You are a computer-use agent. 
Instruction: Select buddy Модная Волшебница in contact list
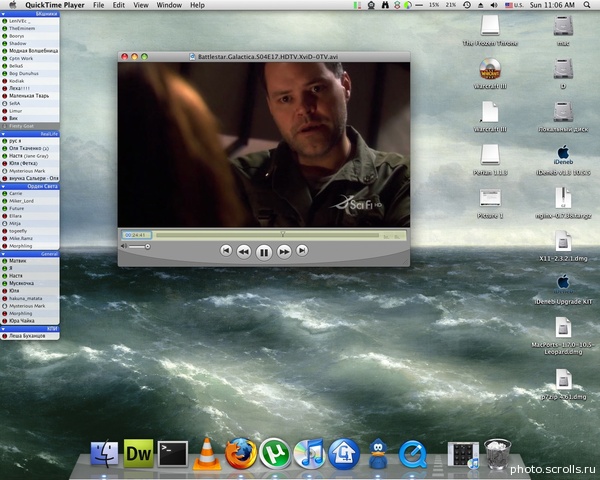click(x=30, y=51)
